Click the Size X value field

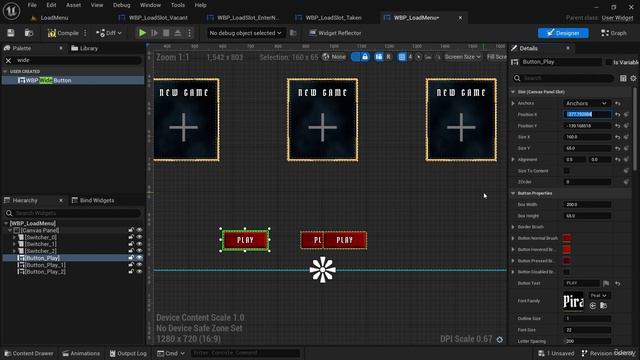(587, 137)
